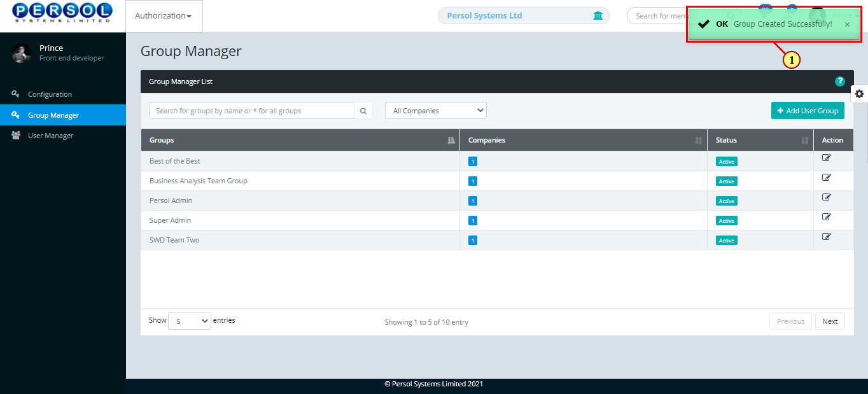Open User Manager in the sidebar

[63, 136]
